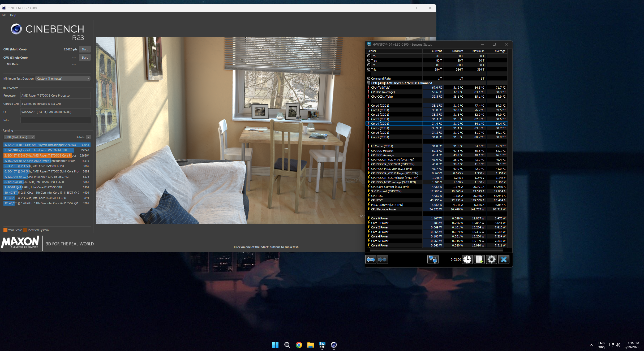This screenshot has width=644, height=351.
Task: Click the Info input field
Action: (56, 120)
